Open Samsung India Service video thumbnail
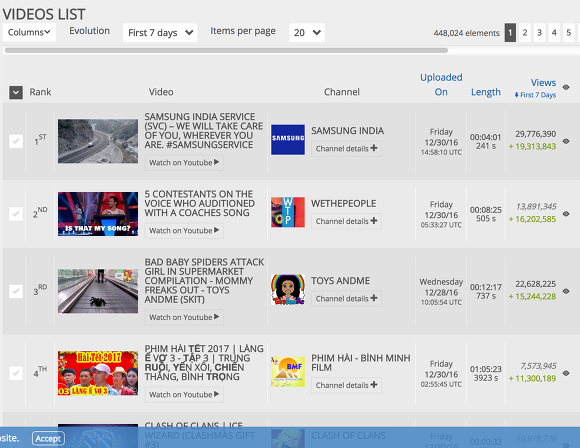 click(98, 141)
